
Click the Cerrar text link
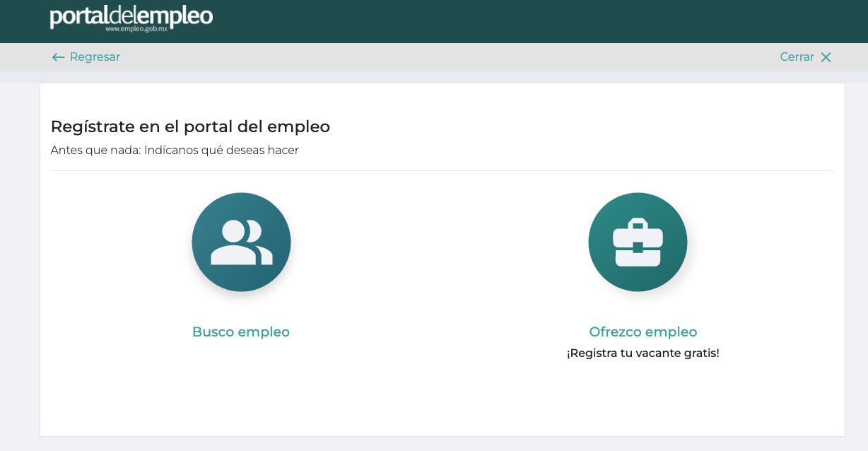(797, 57)
